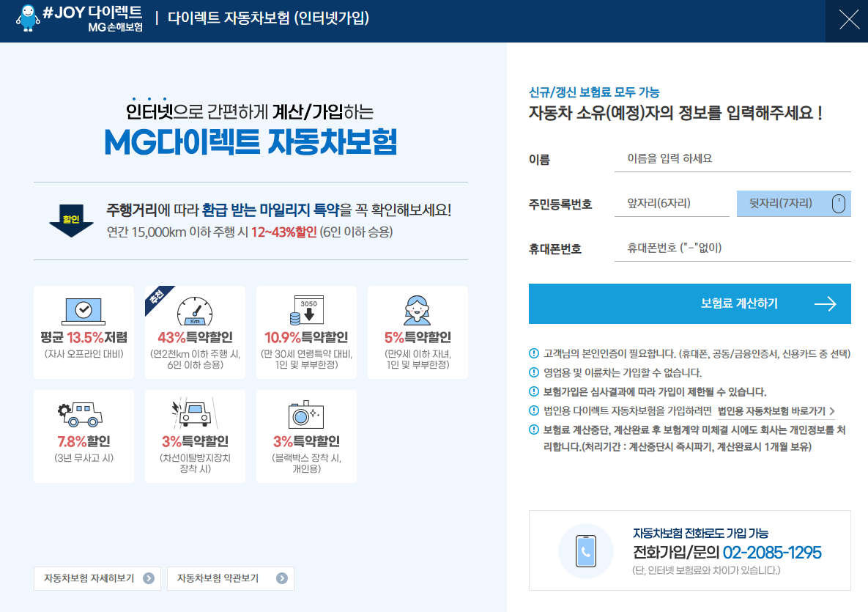Click the (3년 무사고 시) caption
This screenshot has width=868, height=612.
[x=84, y=458]
